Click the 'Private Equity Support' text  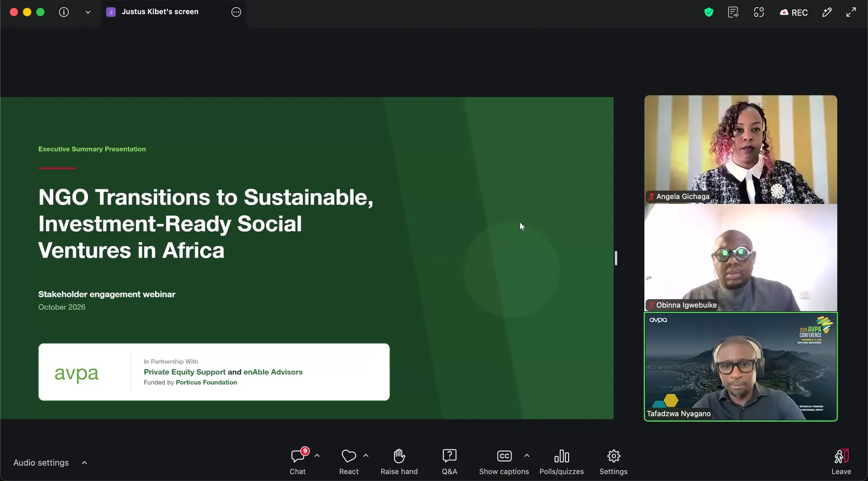[x=184, y=372]
